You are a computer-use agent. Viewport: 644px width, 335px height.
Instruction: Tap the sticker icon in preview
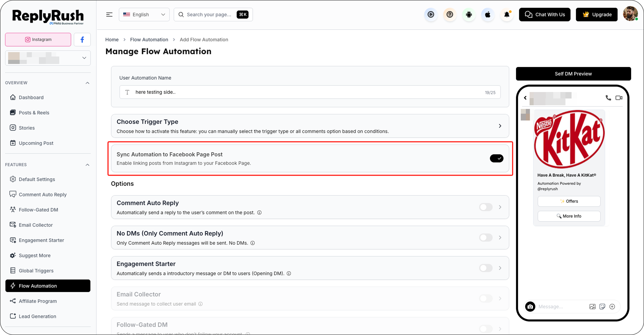(x=602, y=307)
